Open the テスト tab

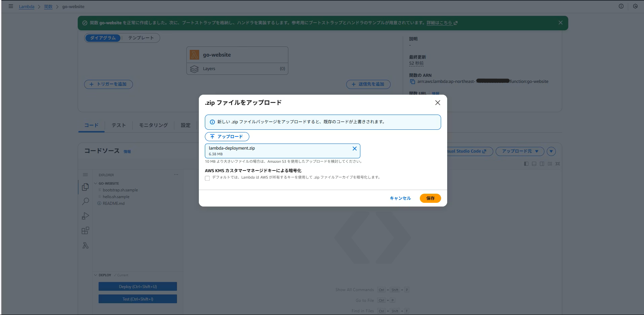[118, 125]
